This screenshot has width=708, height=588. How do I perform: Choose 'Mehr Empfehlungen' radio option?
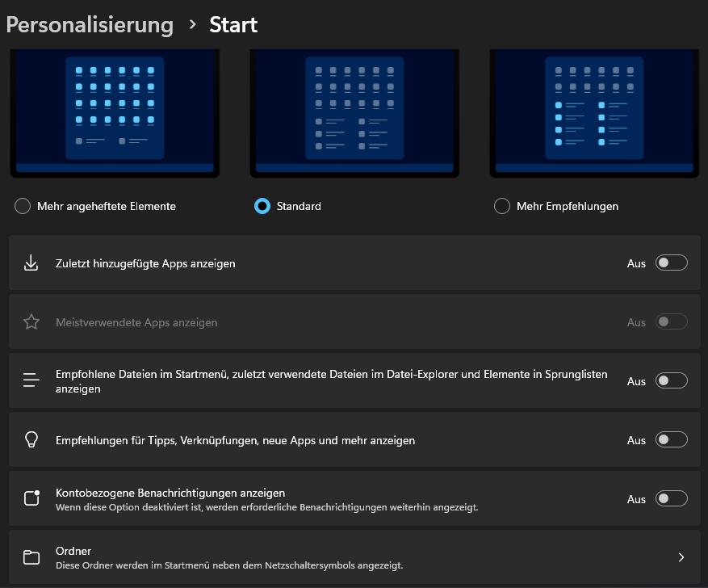[x=502, y=206]
